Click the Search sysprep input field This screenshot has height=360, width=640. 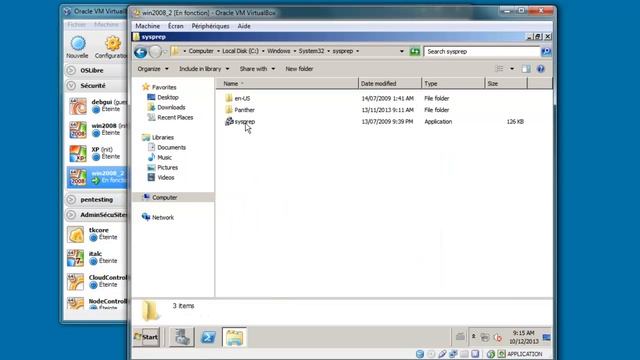click(482, 51)
